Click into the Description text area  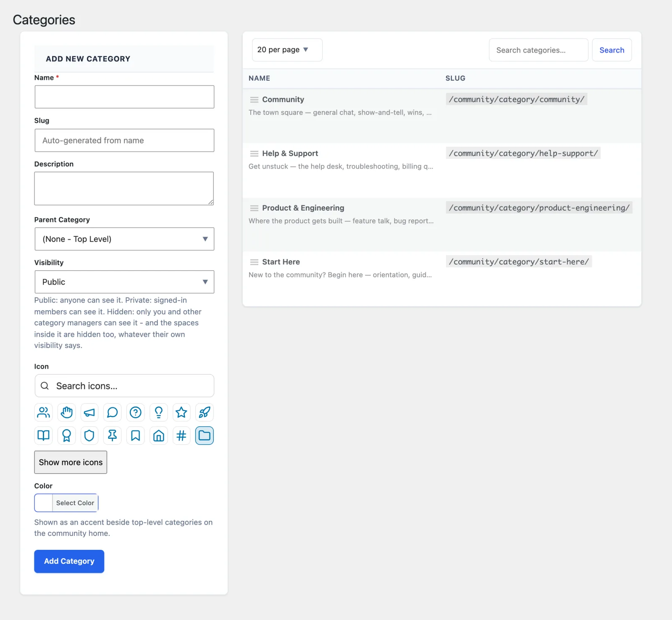124,188
